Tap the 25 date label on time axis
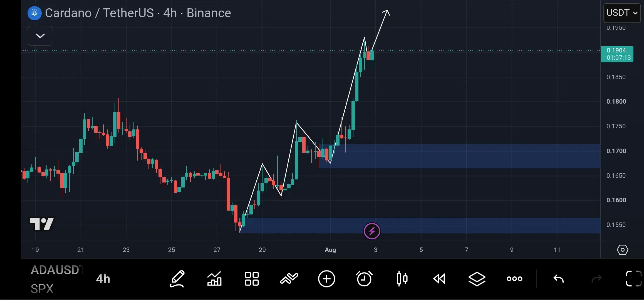 172,250
